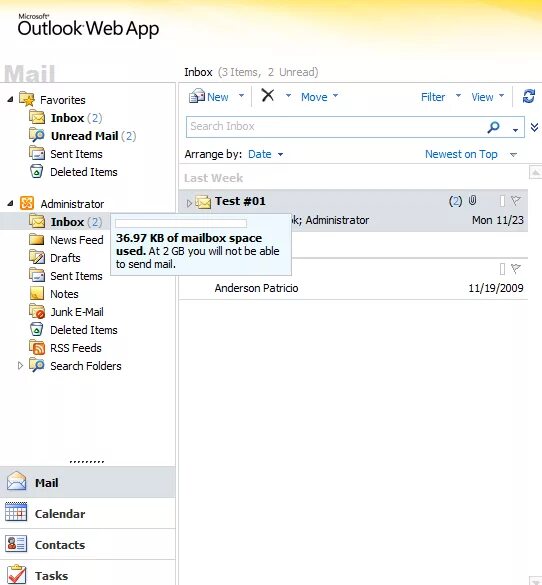This screenshot has height=585, width=542.
Task: Refresh the inbox with the sync icon
Action: click(529, 96)
